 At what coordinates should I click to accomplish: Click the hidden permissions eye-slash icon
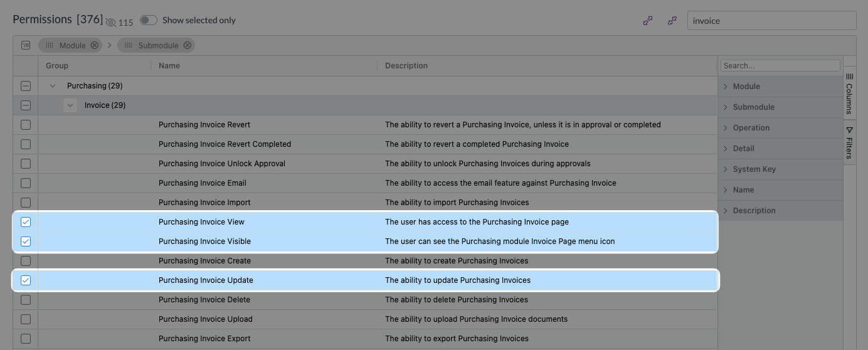tap(111, 23)
